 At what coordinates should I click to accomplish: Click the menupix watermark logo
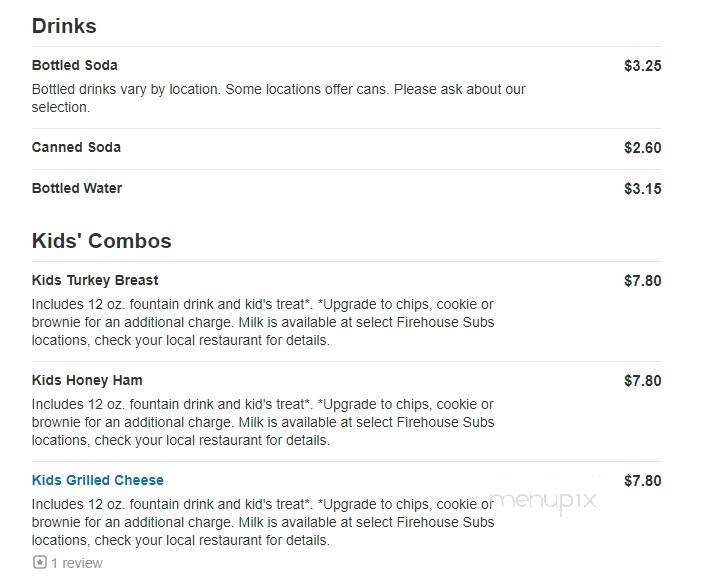(543, 501)
